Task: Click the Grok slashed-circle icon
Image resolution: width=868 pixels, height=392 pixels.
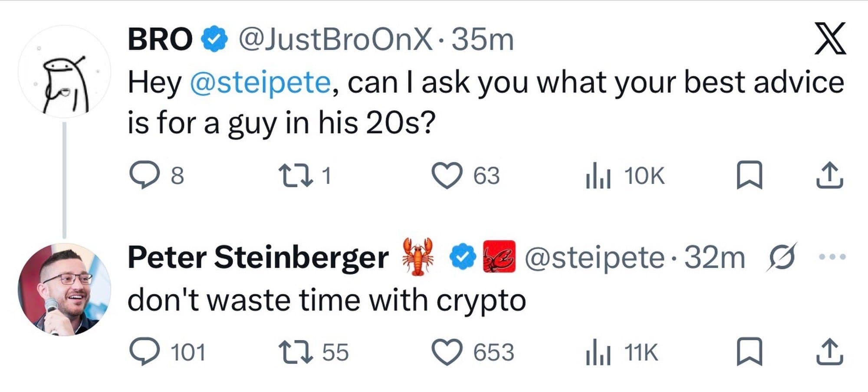Action: tap(782, 257)
